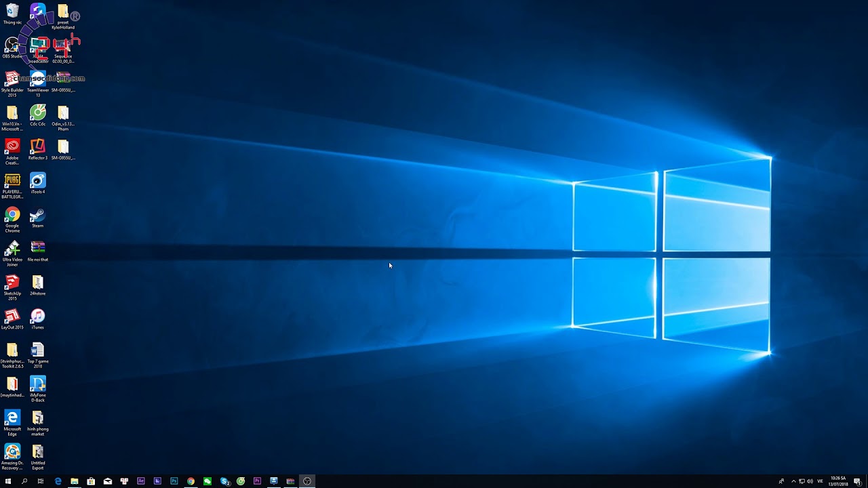Select the Amazing Dr. Recovery shortcut
Image resolution: width=868 pixels, height=488 pixels.
12,457
